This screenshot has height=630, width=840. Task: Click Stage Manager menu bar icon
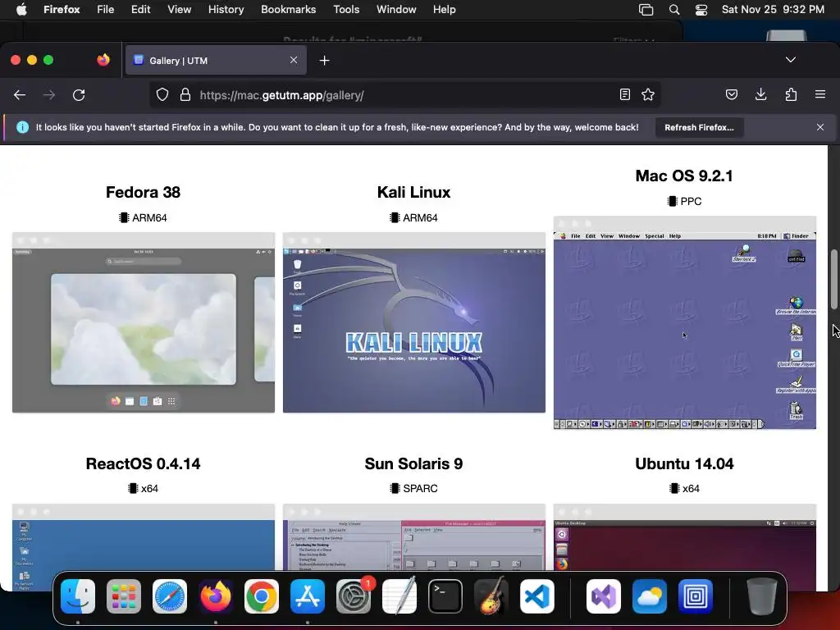point(646,9)
